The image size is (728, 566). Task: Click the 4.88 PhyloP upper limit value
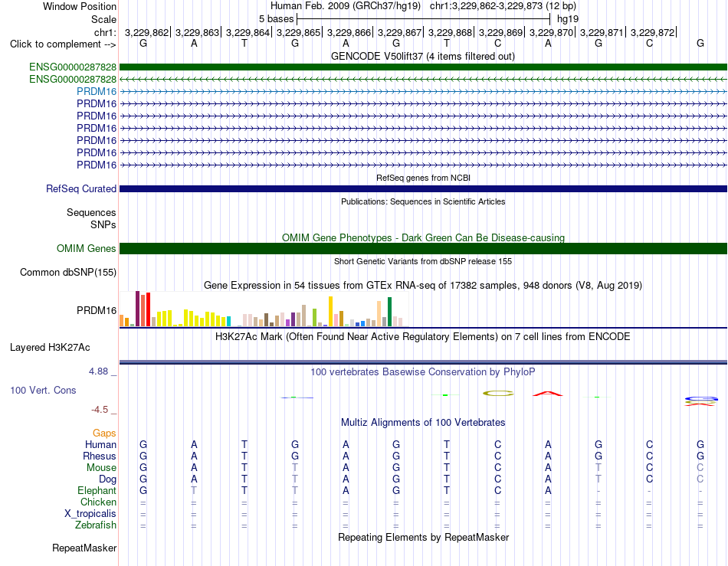98,371
